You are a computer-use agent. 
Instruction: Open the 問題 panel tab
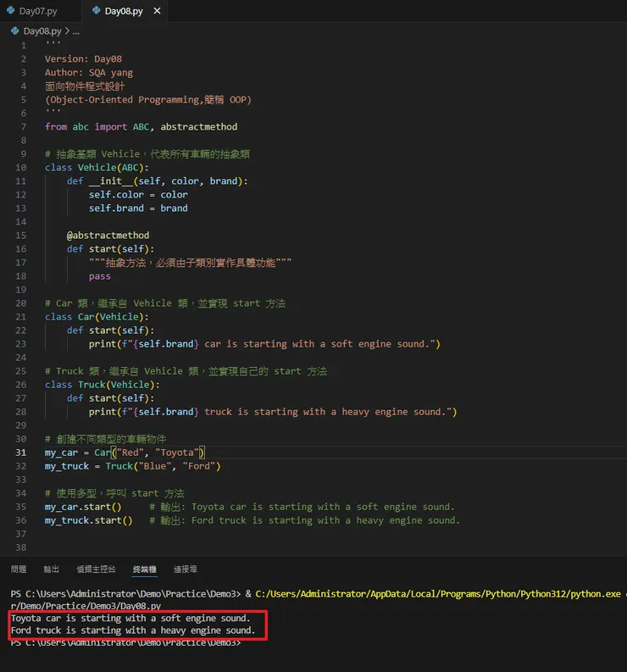coord(19,569)
